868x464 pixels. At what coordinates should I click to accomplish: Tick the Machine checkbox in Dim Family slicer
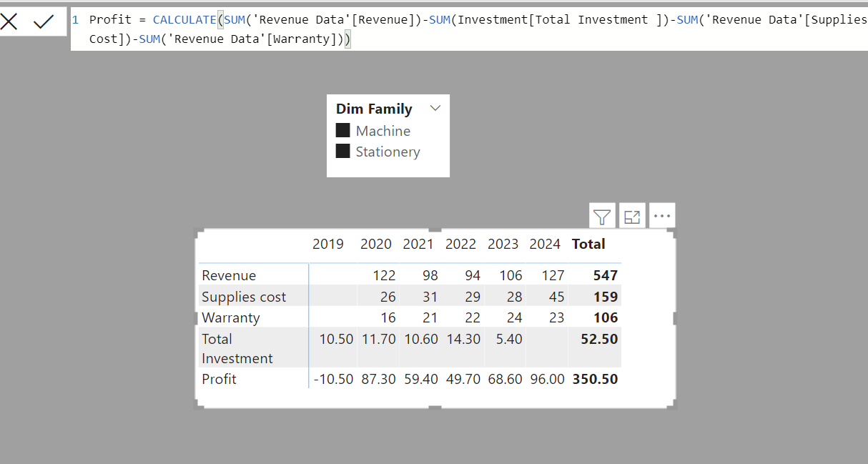(343, 131)
